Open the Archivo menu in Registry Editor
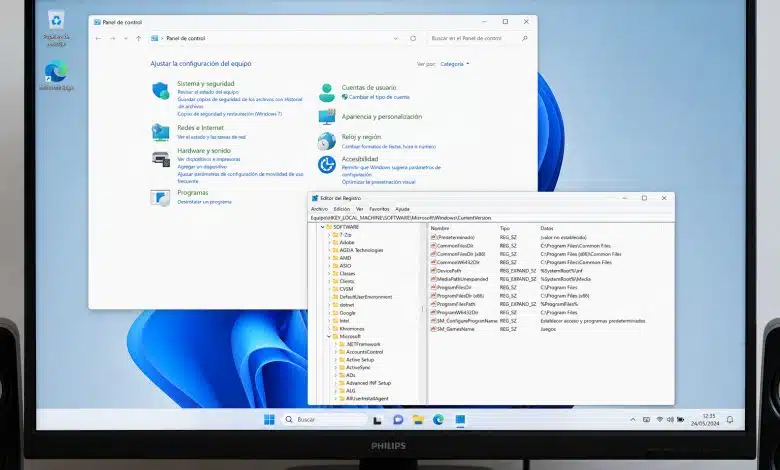Viewport: 780px width, 470px height. coord(319,209)
